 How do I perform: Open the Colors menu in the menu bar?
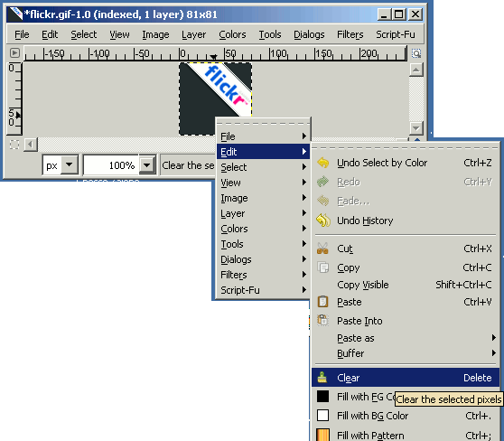point(232,34)
